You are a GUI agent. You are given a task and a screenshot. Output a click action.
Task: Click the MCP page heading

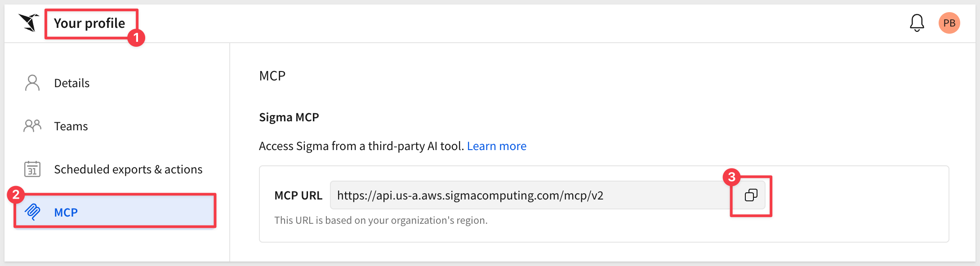pyautogui.click(x=272, y=76)
